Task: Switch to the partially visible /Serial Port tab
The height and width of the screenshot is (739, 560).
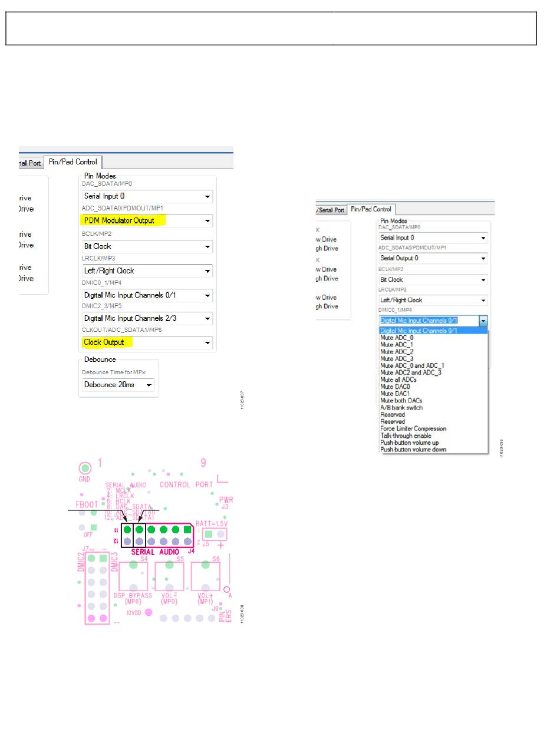Action: click(x=331, y=210)
